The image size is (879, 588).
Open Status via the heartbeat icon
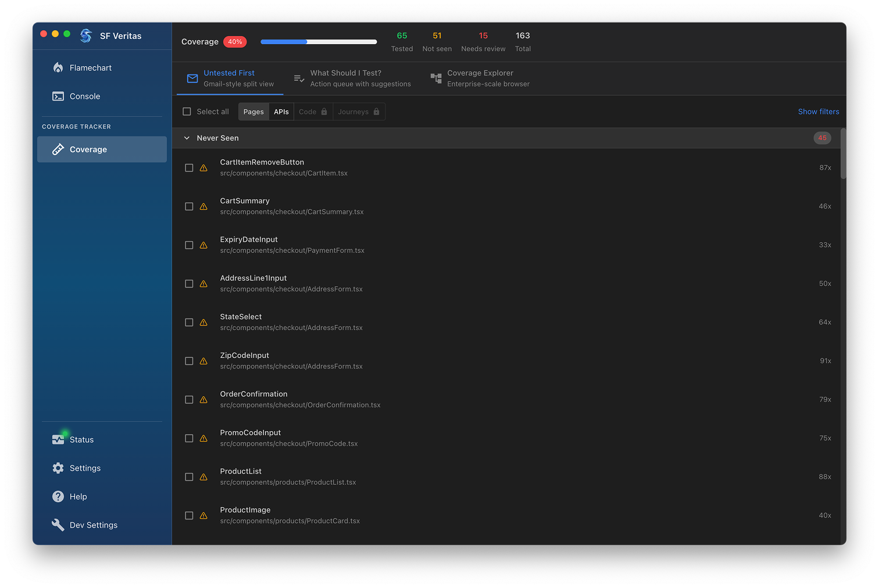click(58, 440)
